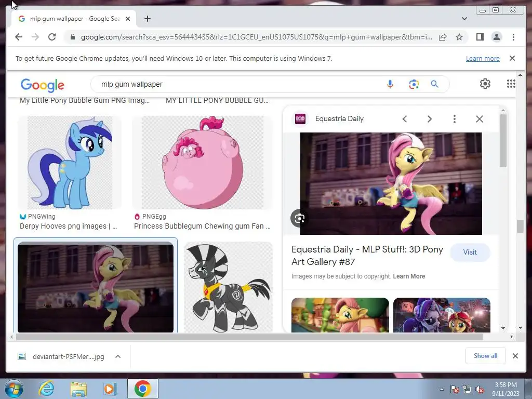
Task: Open copyright Learn More link
Action: (x=409, y=276)
